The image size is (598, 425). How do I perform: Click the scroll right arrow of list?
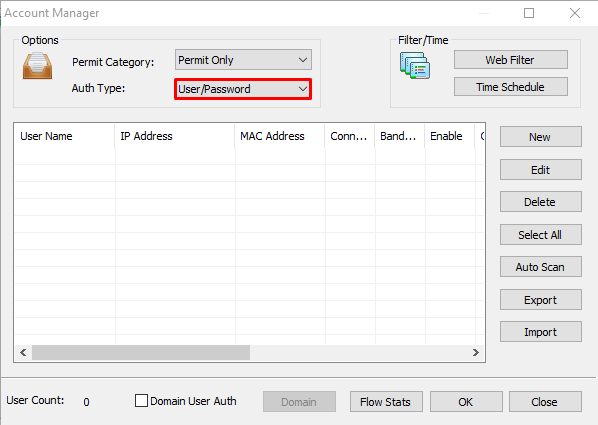coord(476,352)
